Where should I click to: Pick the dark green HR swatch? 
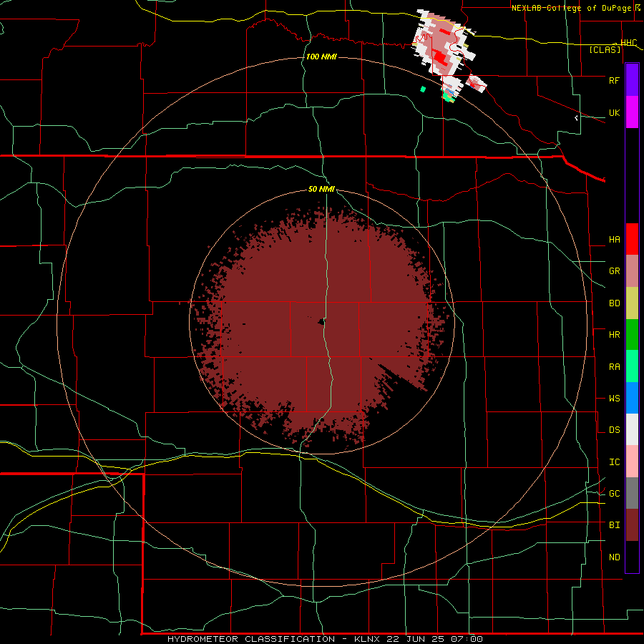point(632,335)
